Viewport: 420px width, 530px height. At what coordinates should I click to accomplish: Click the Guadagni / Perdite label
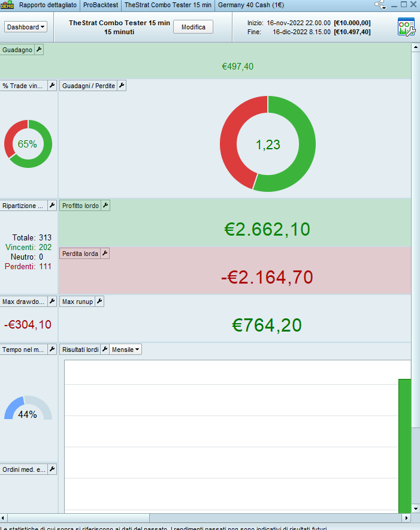coord(89,86)
